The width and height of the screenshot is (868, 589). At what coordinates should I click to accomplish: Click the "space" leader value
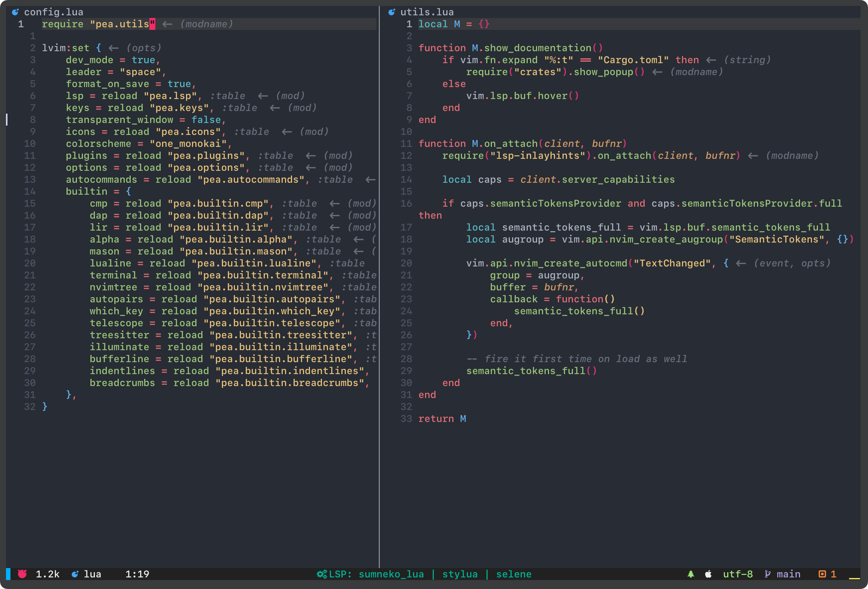pos(140,72)
